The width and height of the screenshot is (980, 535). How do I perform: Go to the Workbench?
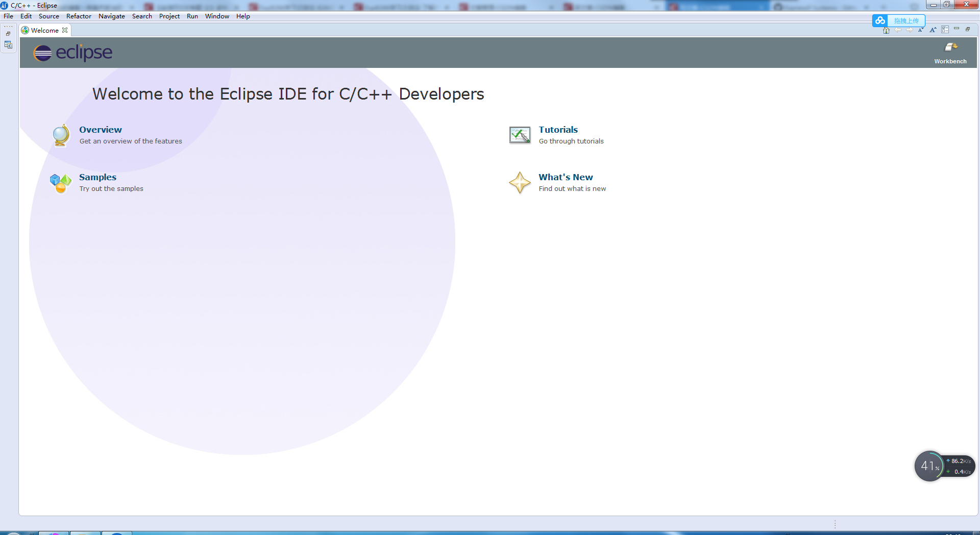[x=950, y=53]
